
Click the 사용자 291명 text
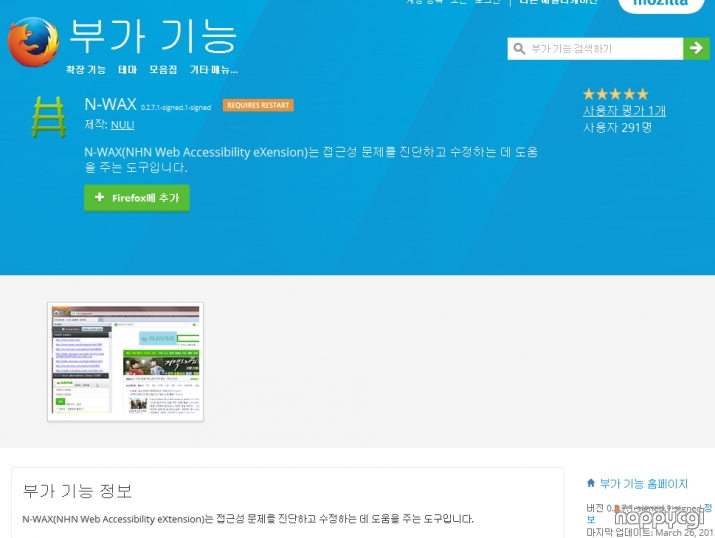(x=617, y=128)
